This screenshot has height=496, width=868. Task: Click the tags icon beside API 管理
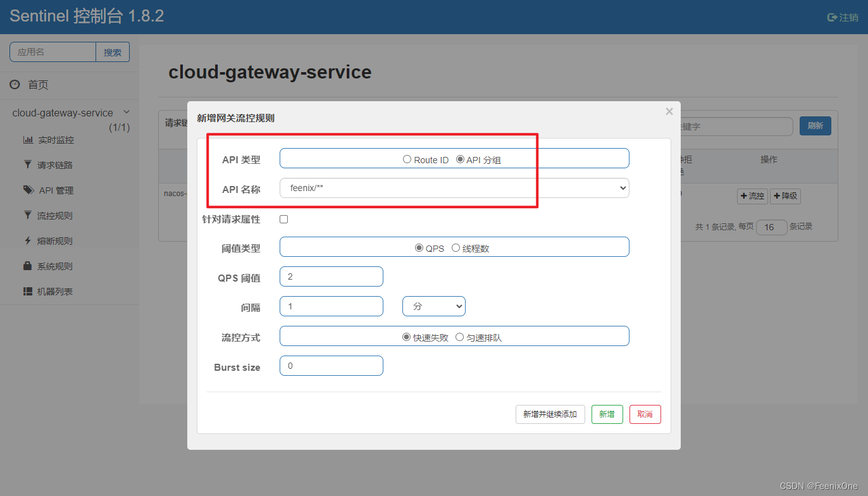pos(28,190)
